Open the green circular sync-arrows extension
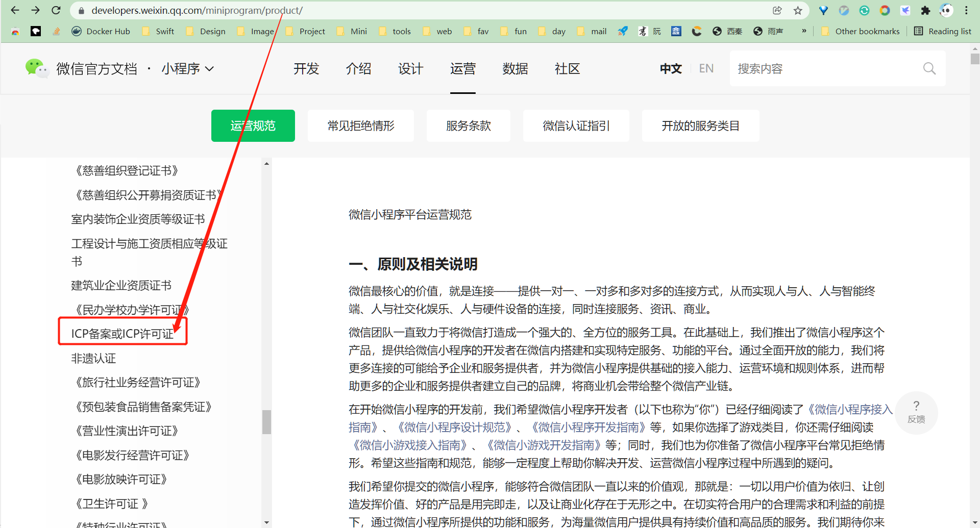The image size is (980, 528). 864,10
